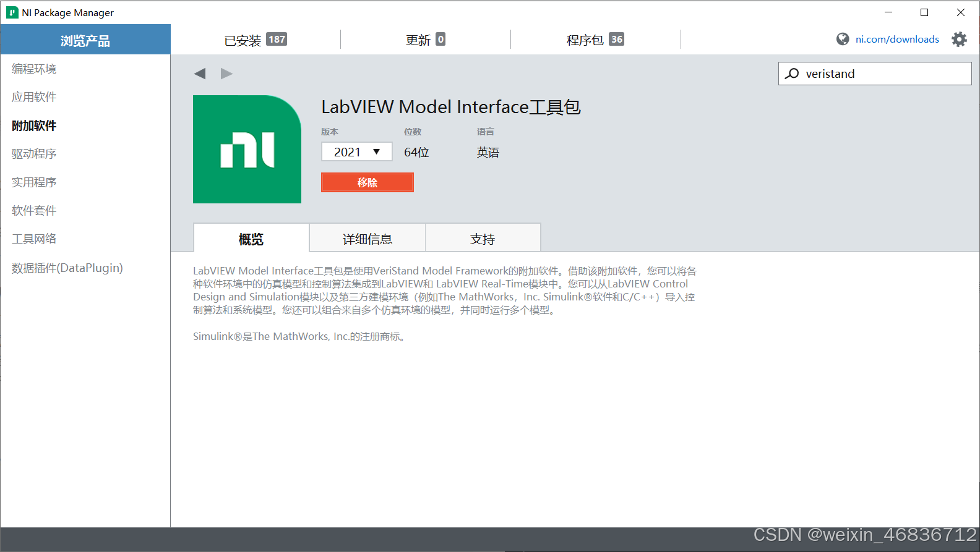
Task: Open settings via the gear icon
Action: click(x=959, y=40)
